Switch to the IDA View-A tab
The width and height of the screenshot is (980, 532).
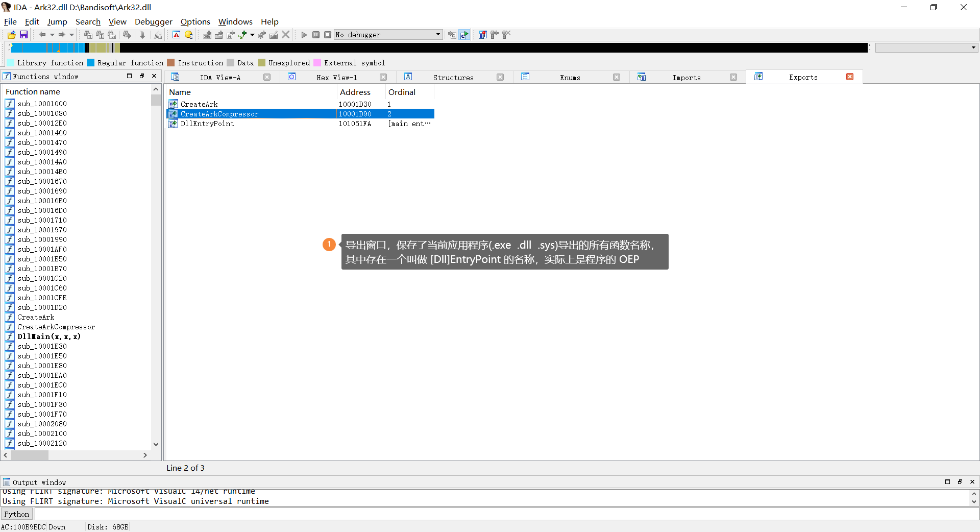coord(220,78)
